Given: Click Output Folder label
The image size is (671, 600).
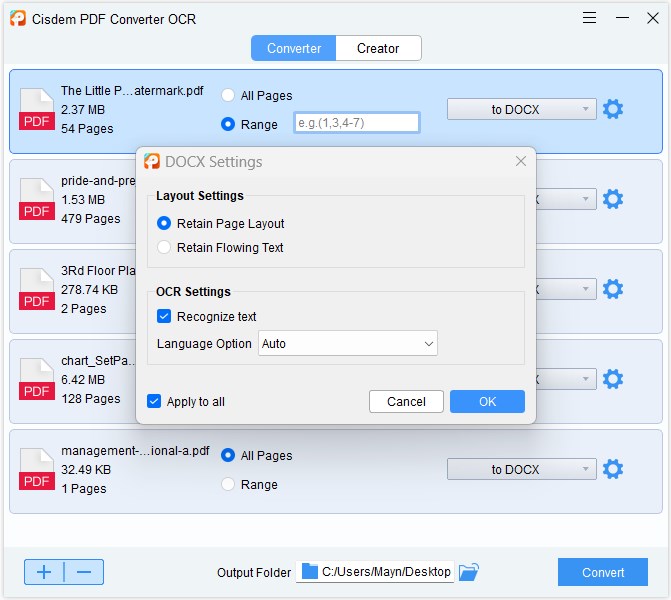Looking at the screenshot, I should click(x=254, y=573).
